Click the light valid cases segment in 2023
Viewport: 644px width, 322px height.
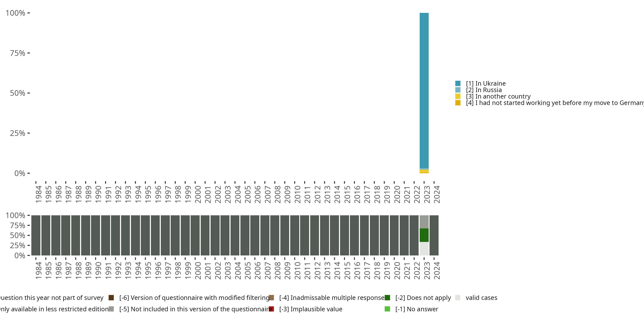(424, 249)
